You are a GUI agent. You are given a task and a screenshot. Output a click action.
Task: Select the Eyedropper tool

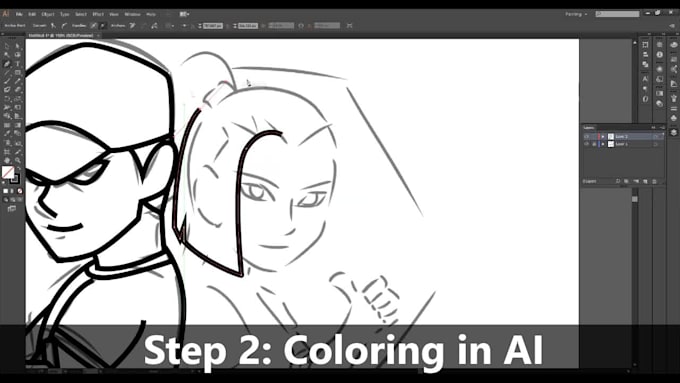7,133
